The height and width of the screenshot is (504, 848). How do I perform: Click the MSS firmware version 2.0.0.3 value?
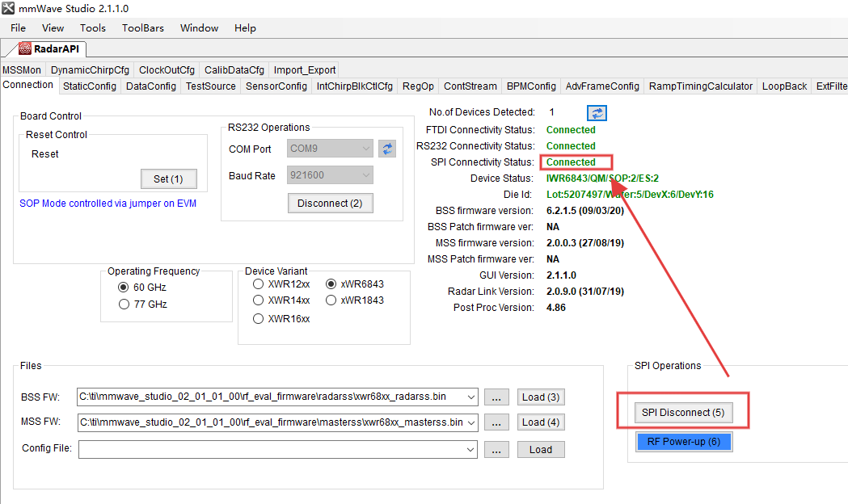click(585, 243)
